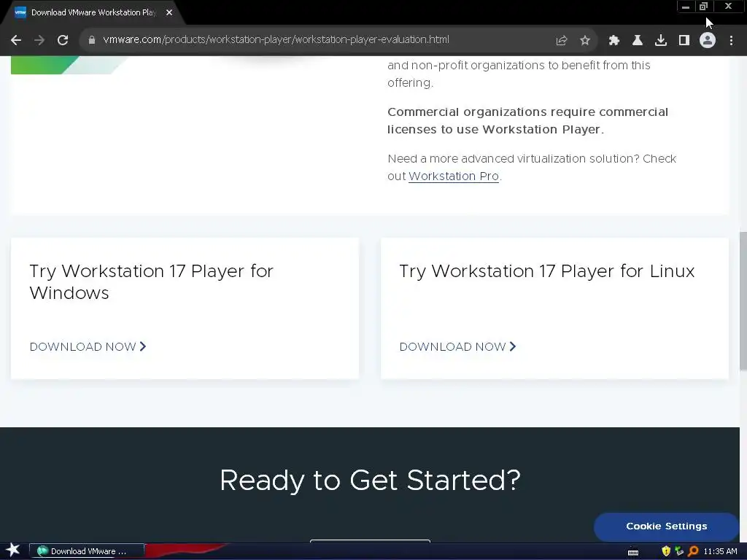747x560 pixels.
Task: Toggle the browser side panel
Action: pyautogui.click(x=684, y=41)
